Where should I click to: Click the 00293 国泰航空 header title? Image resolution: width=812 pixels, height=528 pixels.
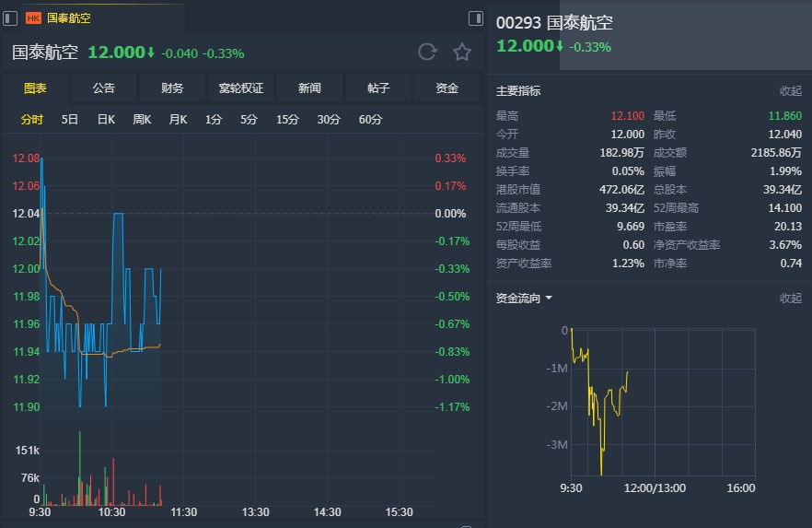[554, 23]
